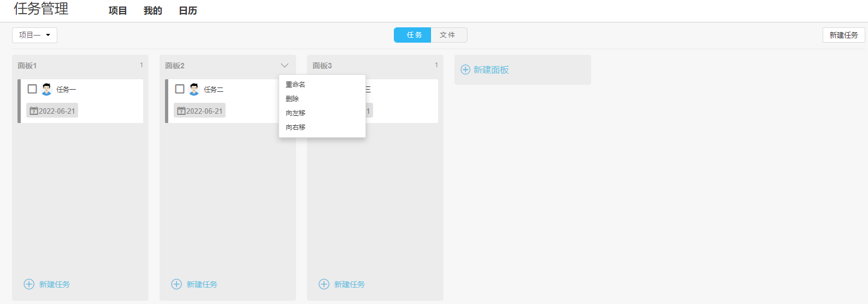868x304 pixels.
Task: Open the 项目一 project dropdown
Action: tap(34, 35)
